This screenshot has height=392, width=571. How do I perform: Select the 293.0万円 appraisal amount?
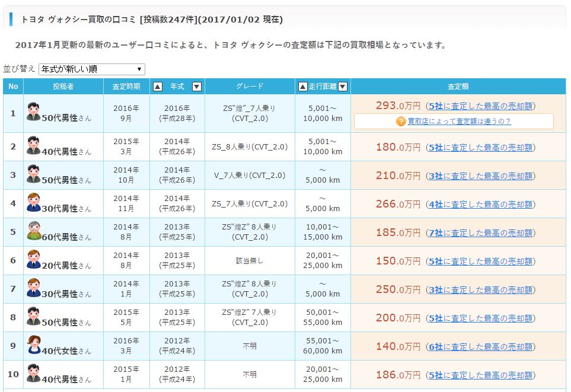pyautogui.click(x=398, y=106)
